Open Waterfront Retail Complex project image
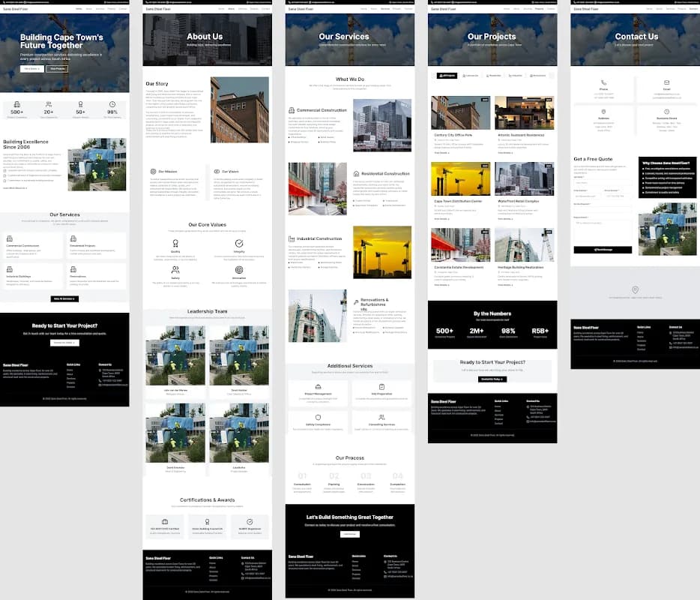This screenshot has width=700, height=600. 525,179
